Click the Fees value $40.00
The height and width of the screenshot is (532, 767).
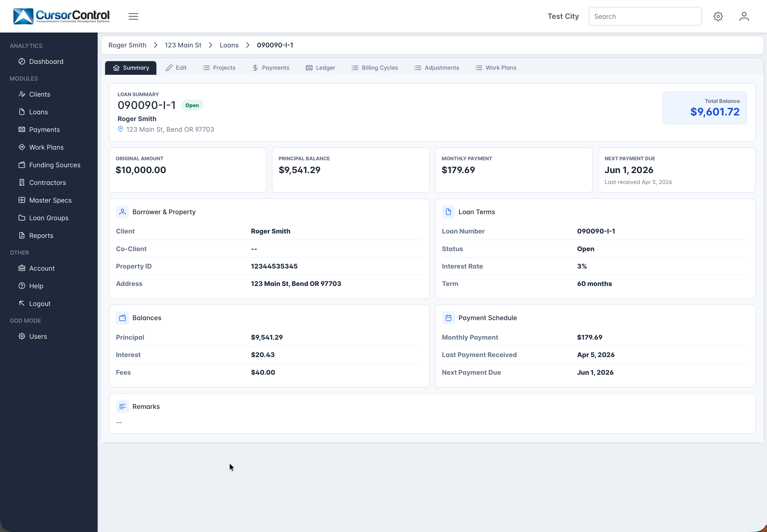click(x=263, y=372)
